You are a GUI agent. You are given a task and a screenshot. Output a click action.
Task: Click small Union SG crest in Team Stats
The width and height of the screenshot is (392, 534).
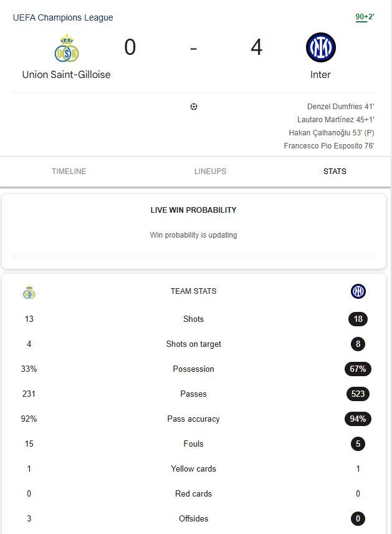pos(29,291)
